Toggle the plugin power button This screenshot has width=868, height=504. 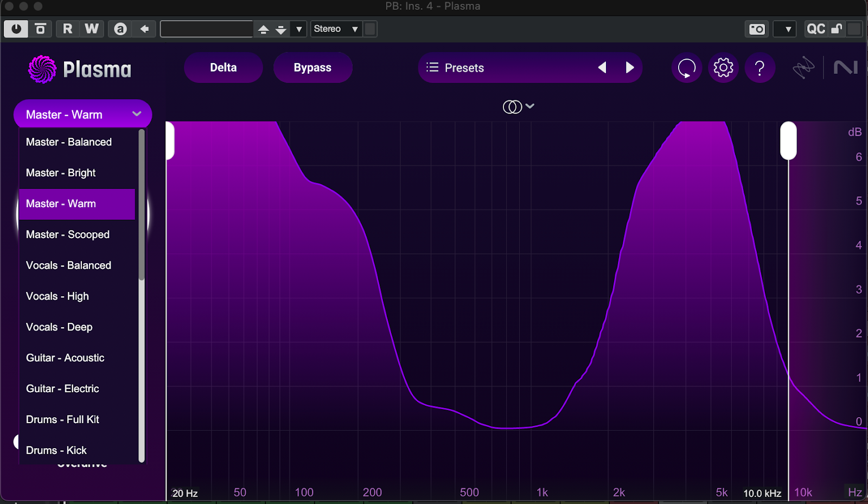coord(16,29)
